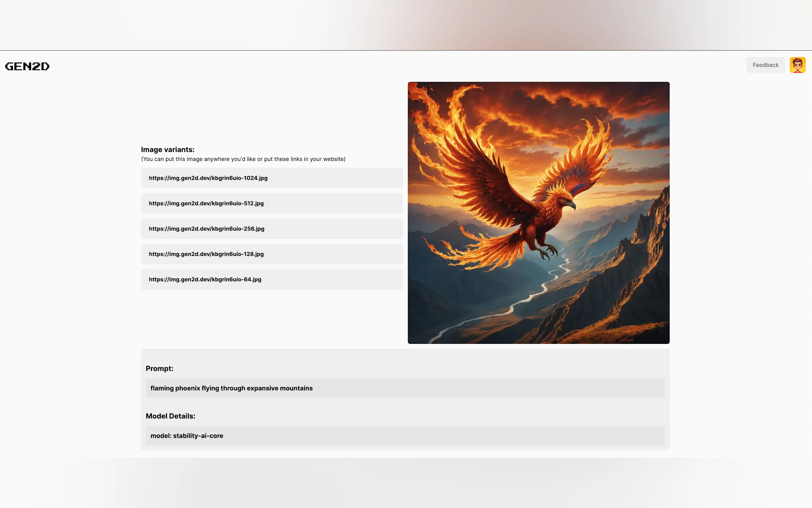Click the Feedback button
The height and width of the screenshot is (508, 812).
(765, 65)
